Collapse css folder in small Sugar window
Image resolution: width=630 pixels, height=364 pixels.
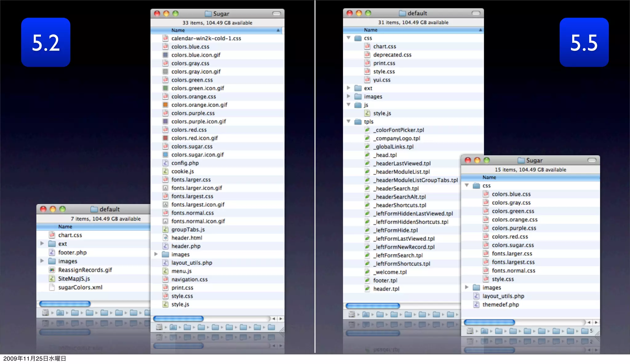coord(467,185)
